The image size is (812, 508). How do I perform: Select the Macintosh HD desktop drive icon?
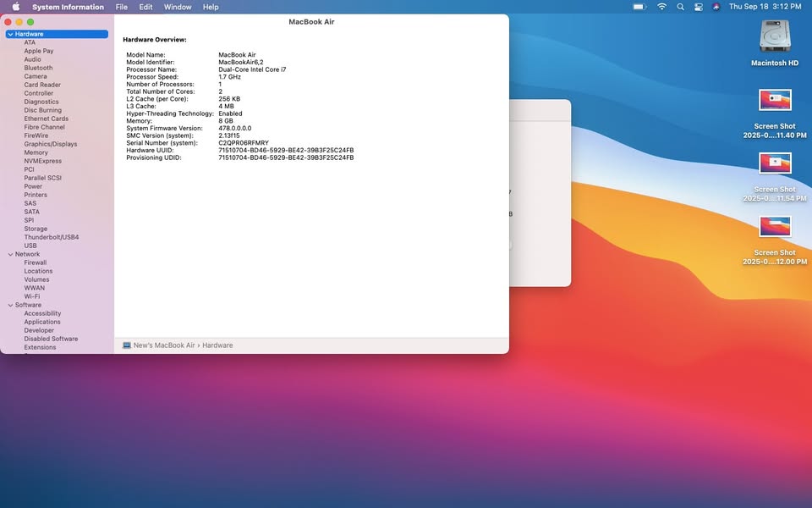(x=775, y=37)
